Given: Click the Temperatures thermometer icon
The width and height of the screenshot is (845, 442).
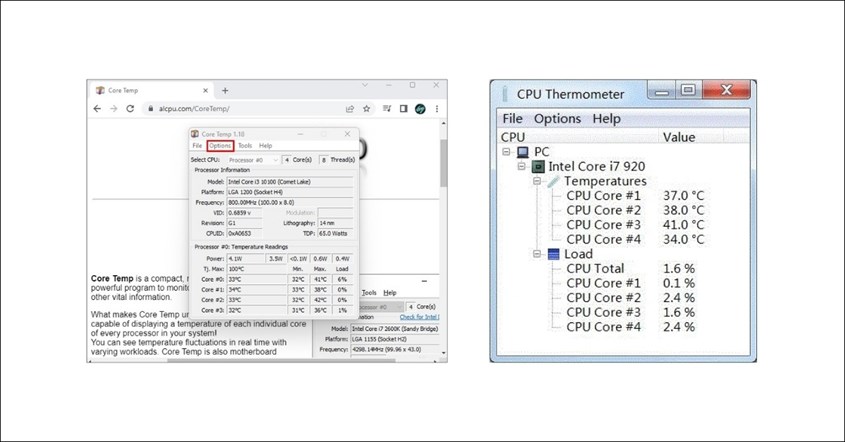Looking at the screenshot, I should 553,181.
